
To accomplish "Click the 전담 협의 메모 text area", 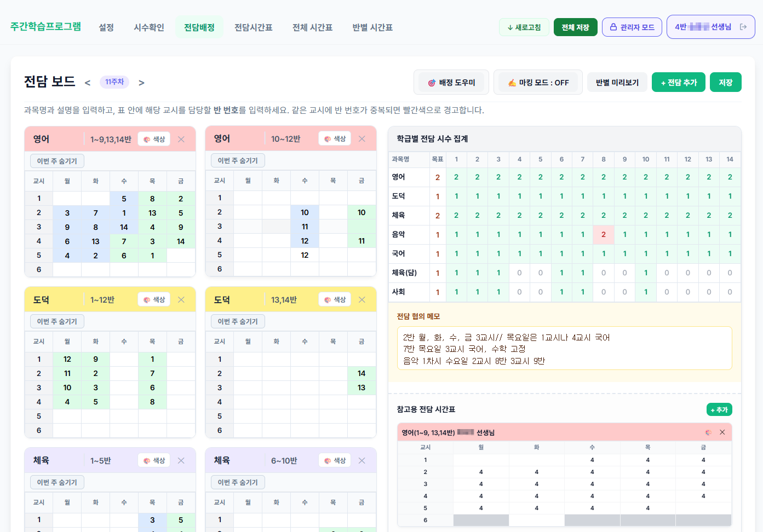I will click(x=564, y=349).
